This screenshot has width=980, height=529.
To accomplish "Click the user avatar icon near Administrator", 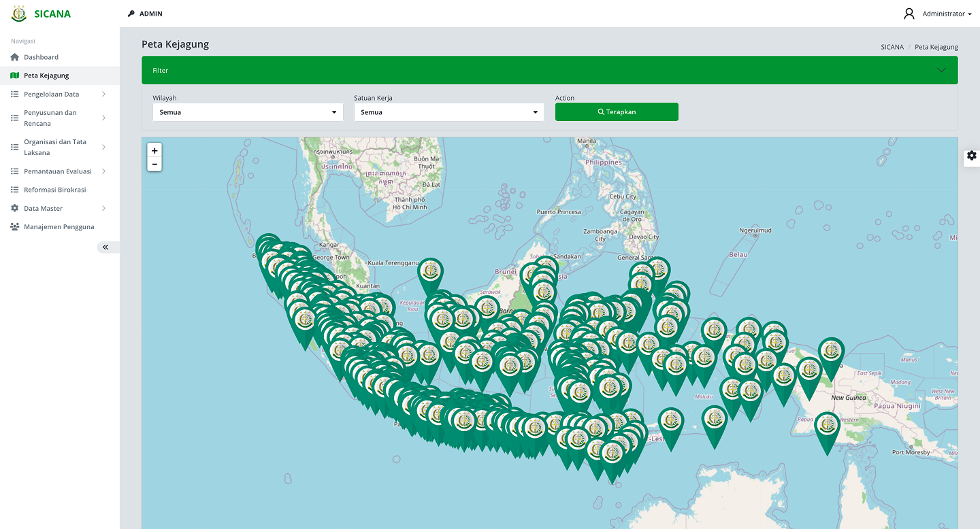I will [x=909, y=14].
